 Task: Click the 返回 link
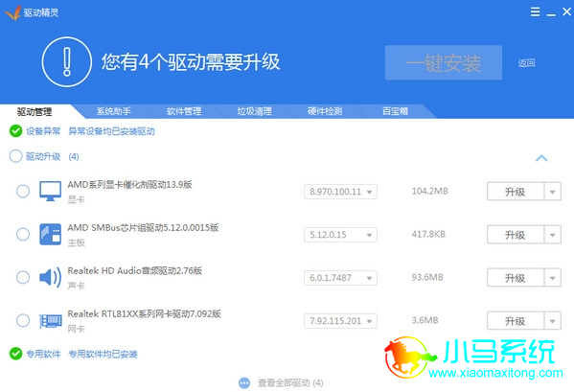pos(526,63)
